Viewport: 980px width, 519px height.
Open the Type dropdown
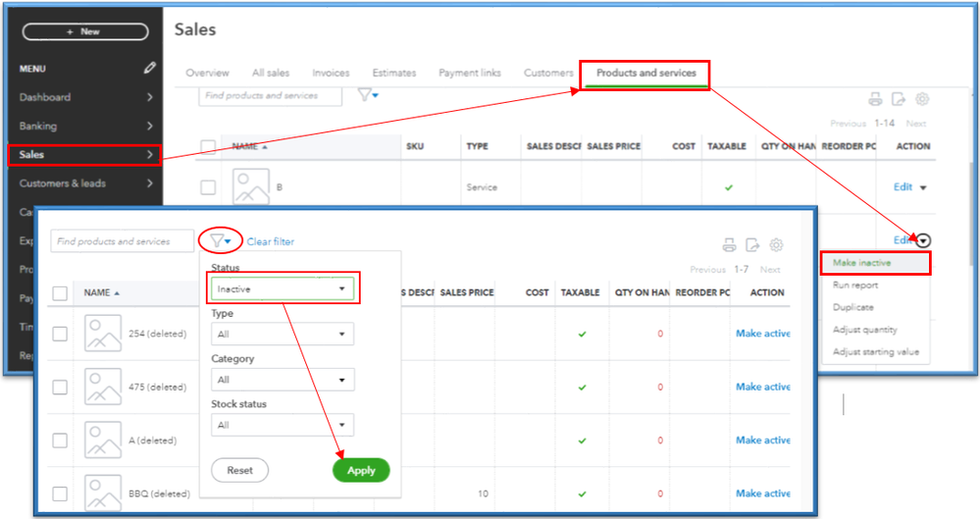point(283,334)
